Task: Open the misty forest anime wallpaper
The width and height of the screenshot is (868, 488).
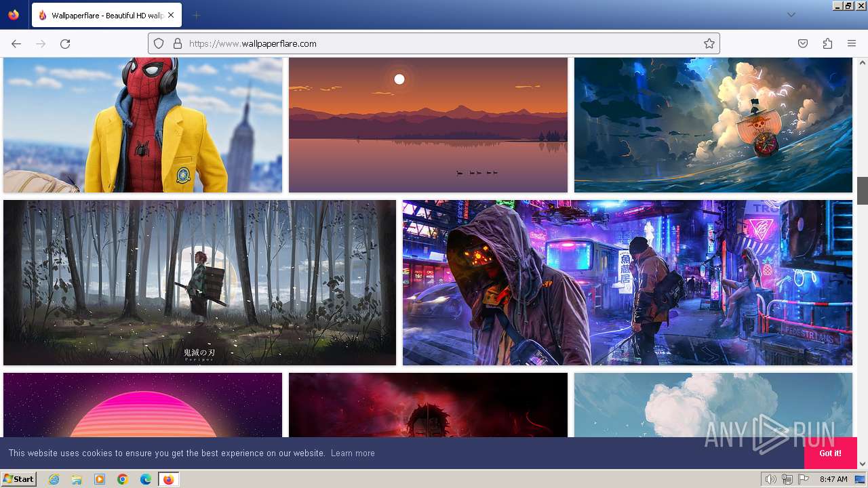Action: click(199, 283)
